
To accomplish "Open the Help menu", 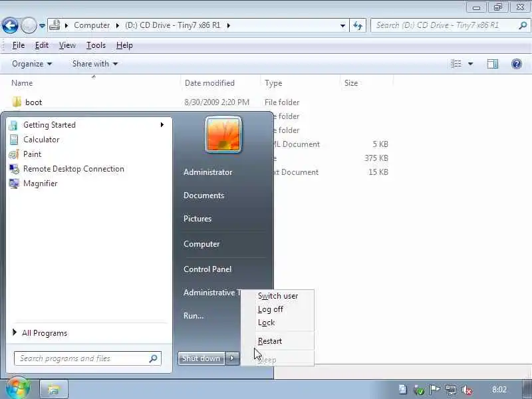I will 124,45.
